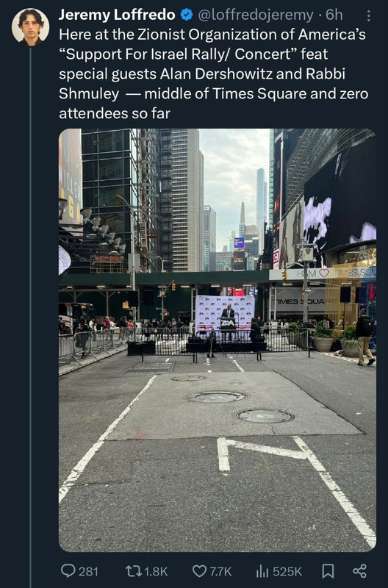Click the Jeremy Loffredo display name
Screen dimensions: 388x588
tap(117, 15)
